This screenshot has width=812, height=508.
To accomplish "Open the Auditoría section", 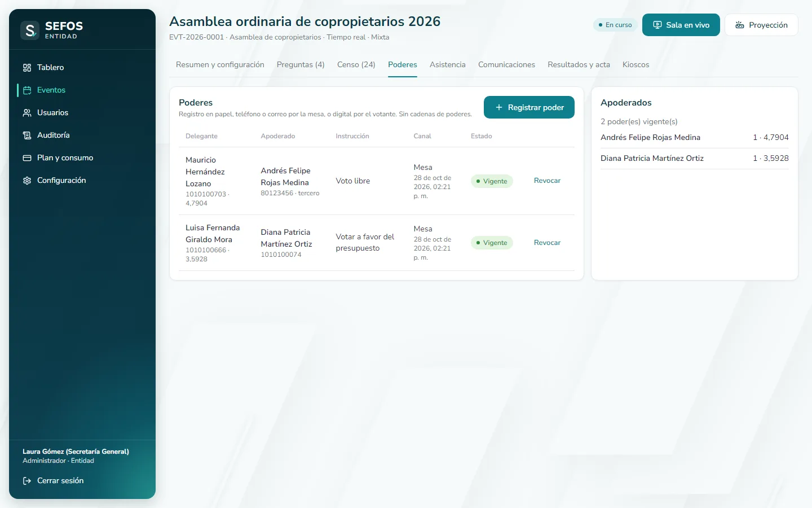I will (82, 135).
